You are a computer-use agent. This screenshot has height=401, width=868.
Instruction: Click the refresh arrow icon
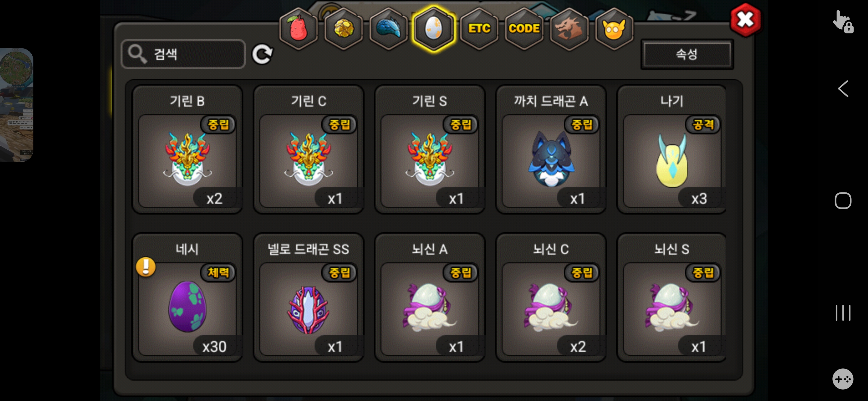263,54
